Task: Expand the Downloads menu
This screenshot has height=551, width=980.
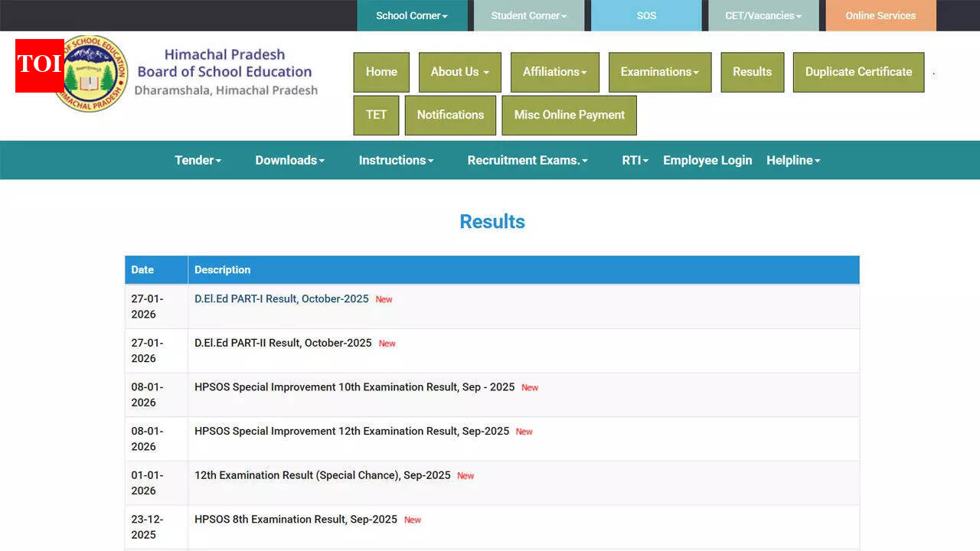Action: [289, 160]
